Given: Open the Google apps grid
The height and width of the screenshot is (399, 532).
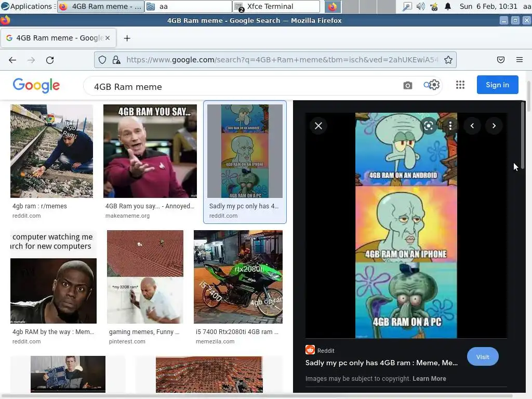Looking at the screenshot, I should pos(460,85).
